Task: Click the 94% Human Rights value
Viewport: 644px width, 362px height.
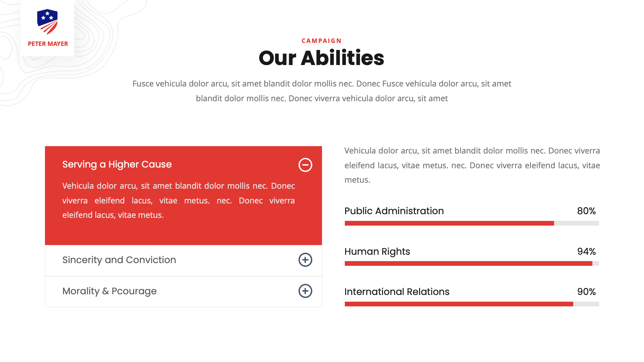Action: 586,251
